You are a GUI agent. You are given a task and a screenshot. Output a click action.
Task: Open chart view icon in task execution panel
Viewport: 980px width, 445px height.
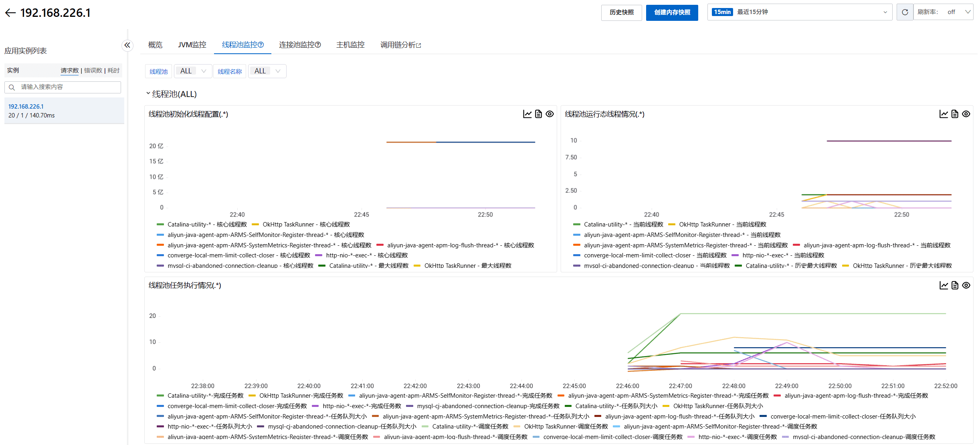944,285
